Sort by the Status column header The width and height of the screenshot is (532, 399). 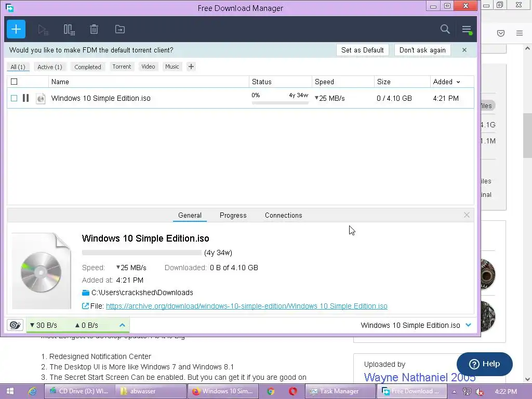[x=281, y=82]
